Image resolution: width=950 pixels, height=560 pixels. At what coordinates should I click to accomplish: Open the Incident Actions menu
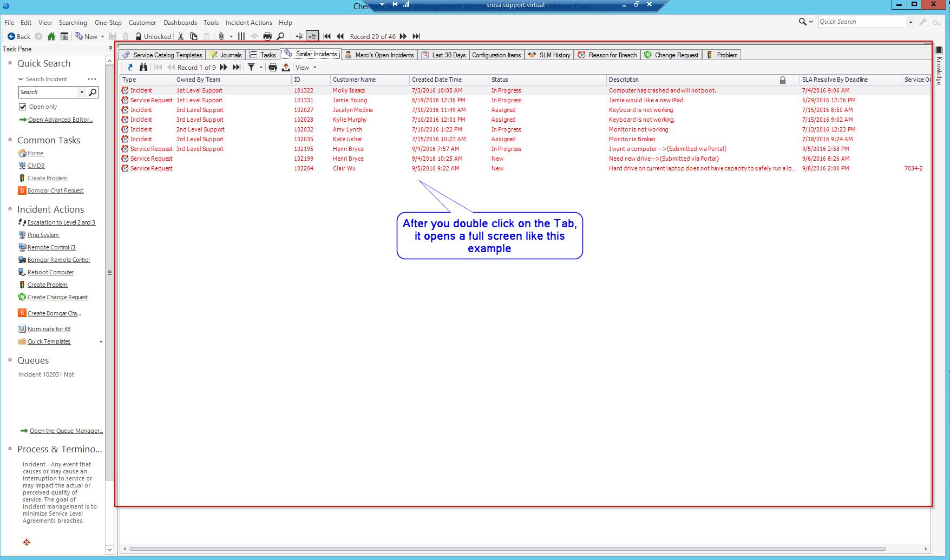coord(248,23)
